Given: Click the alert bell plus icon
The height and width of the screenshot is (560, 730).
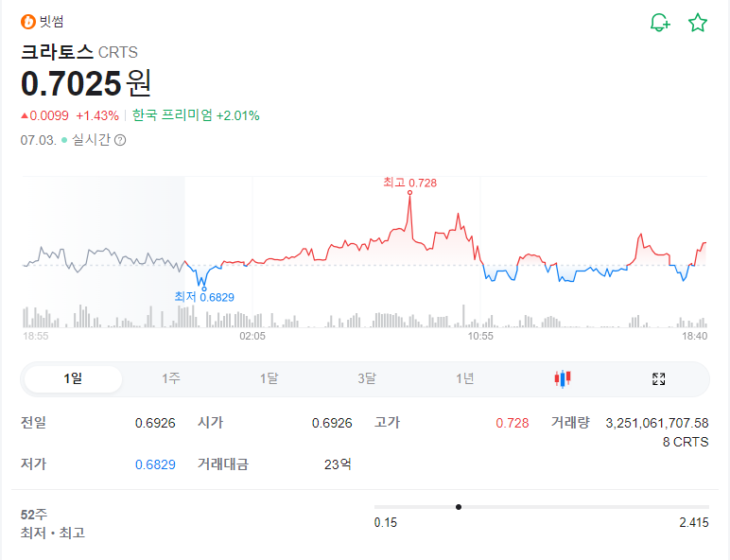Looking at the screenshot, I should coord(659,23).
